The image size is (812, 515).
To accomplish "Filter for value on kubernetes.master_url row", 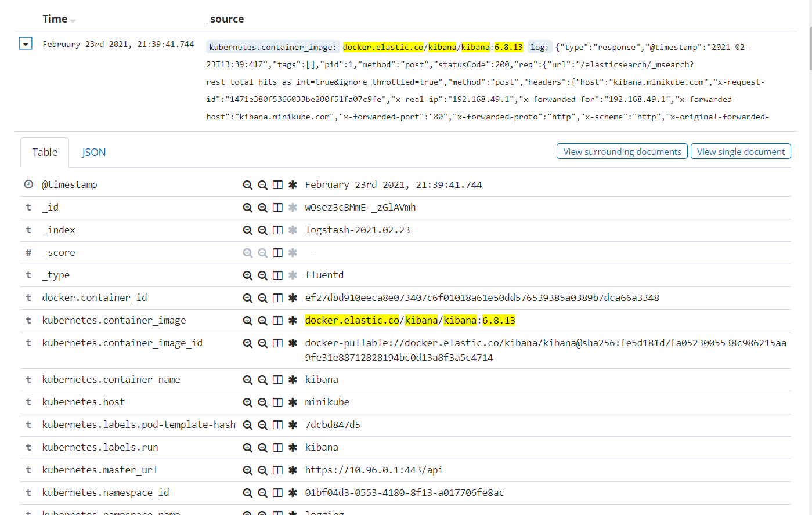I will 248,470.
